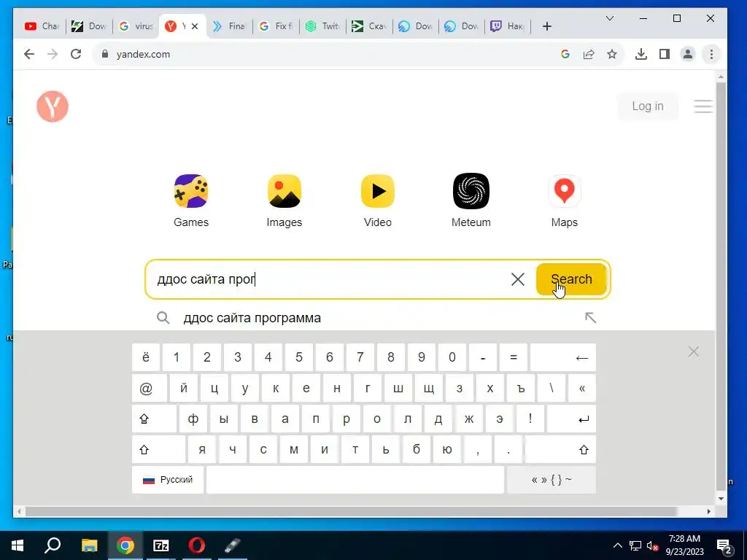Go back to the previous page

point(29,54)
